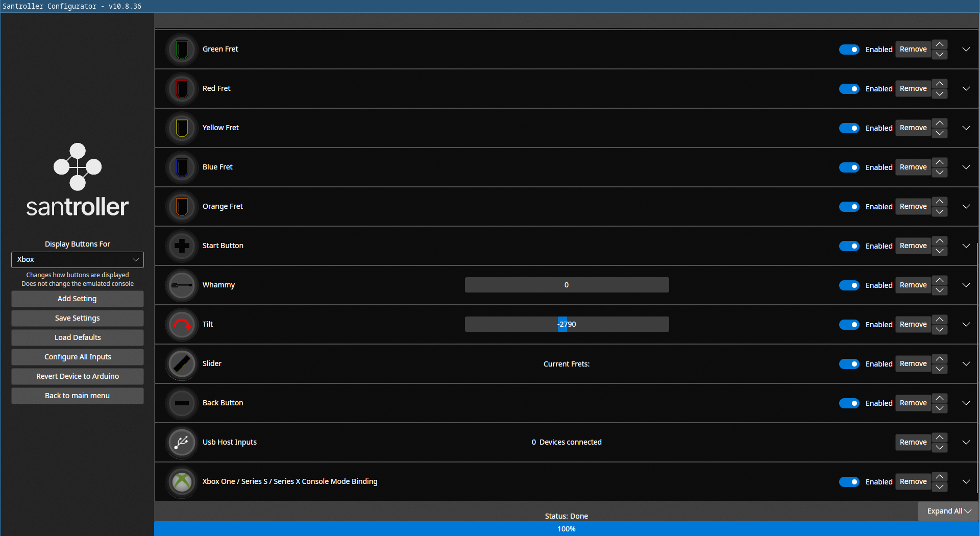
Task: Move Yellow Fret up with arrow
Action: tap(939, 123)
